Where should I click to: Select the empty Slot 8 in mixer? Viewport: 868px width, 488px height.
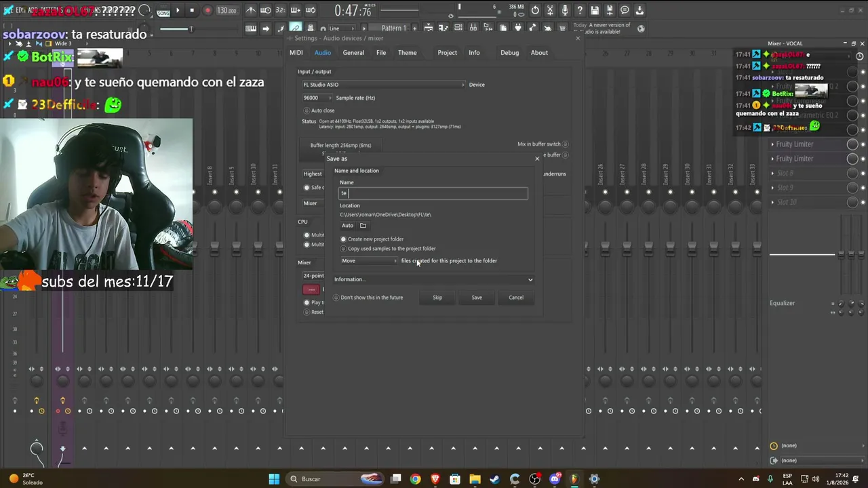808,174
